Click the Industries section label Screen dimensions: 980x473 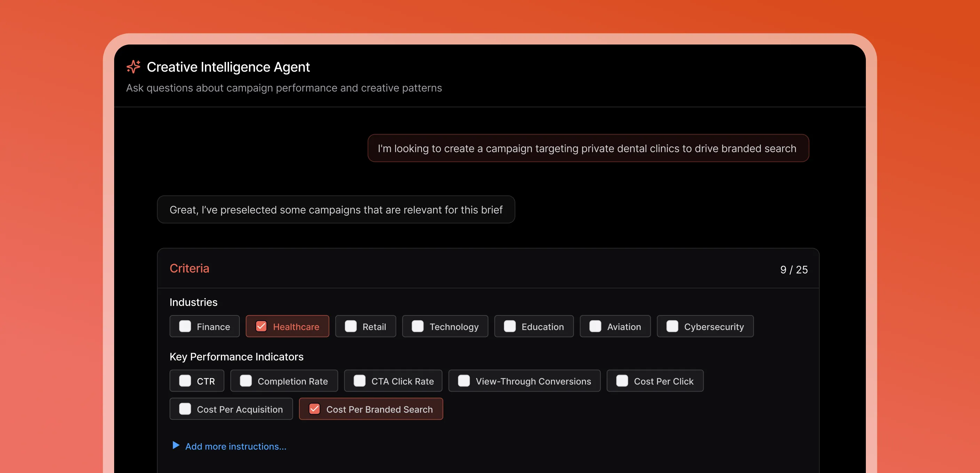coord(193,302)
